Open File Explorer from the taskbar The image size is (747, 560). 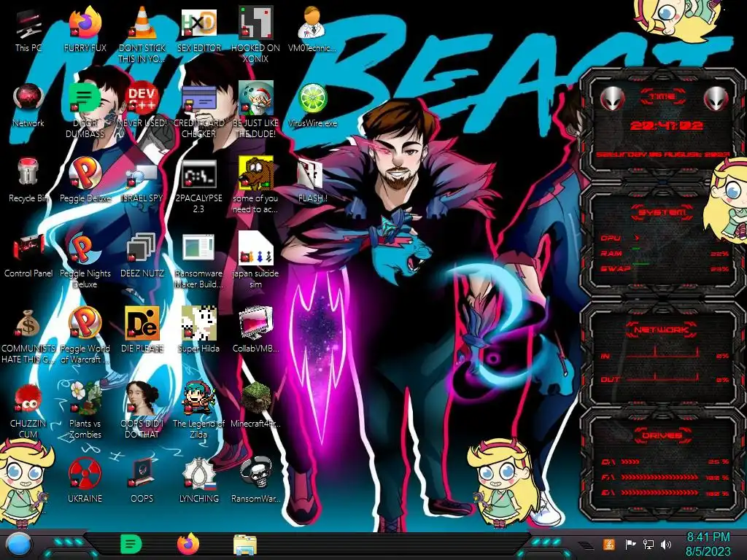click(245, 545)
